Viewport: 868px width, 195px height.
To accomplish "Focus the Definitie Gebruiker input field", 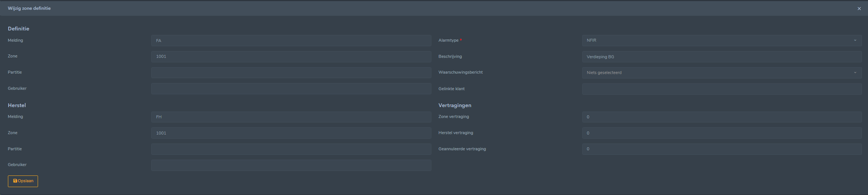I will [x=291, y=89].
